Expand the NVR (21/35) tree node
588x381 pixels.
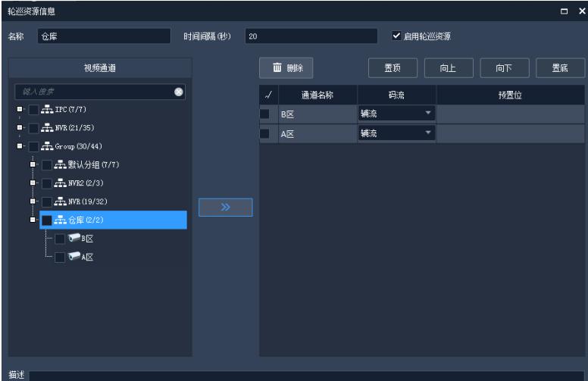pyautogui.click(x=20, y=127)
